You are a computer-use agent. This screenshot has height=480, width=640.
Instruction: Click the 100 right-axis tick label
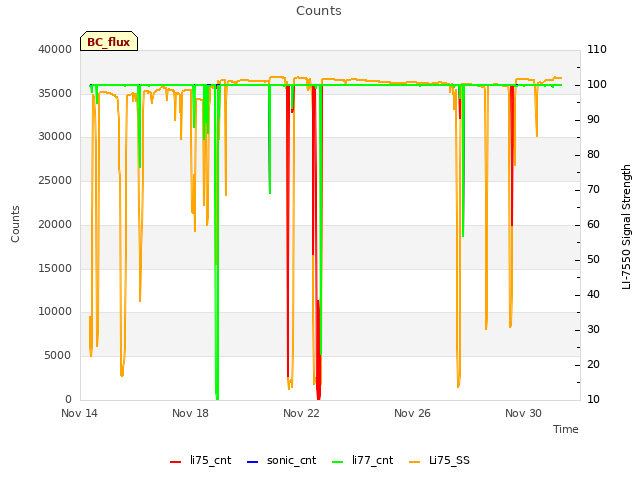[597, 84]
